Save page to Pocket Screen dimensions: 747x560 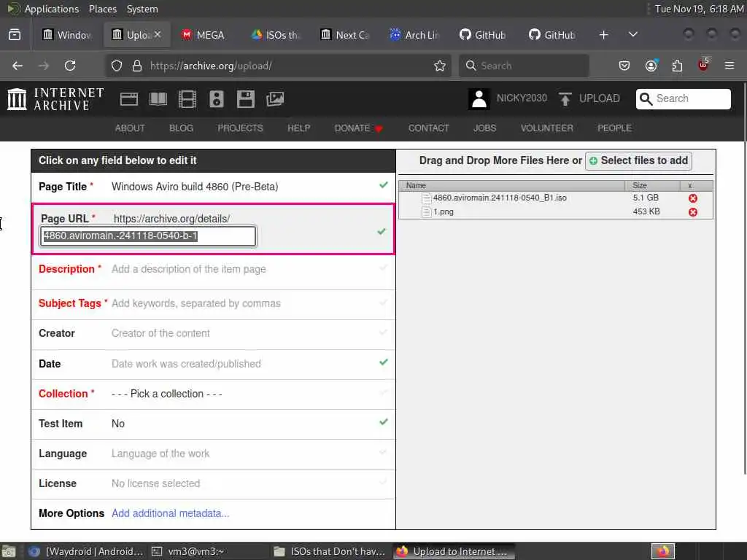tap(624, 66)
